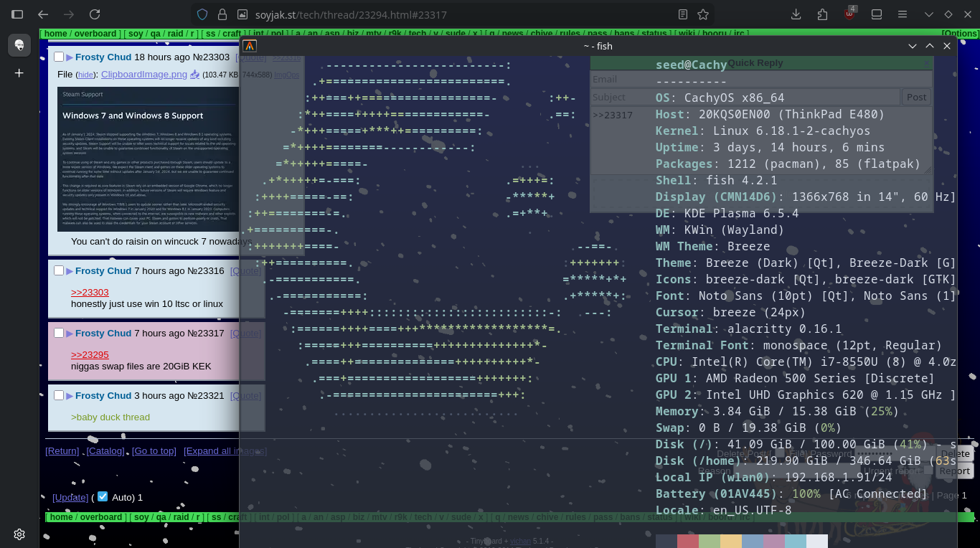Open the browser hamburger menu
The width and height of the screenshot is (980, 548).
tap(903, 14)
